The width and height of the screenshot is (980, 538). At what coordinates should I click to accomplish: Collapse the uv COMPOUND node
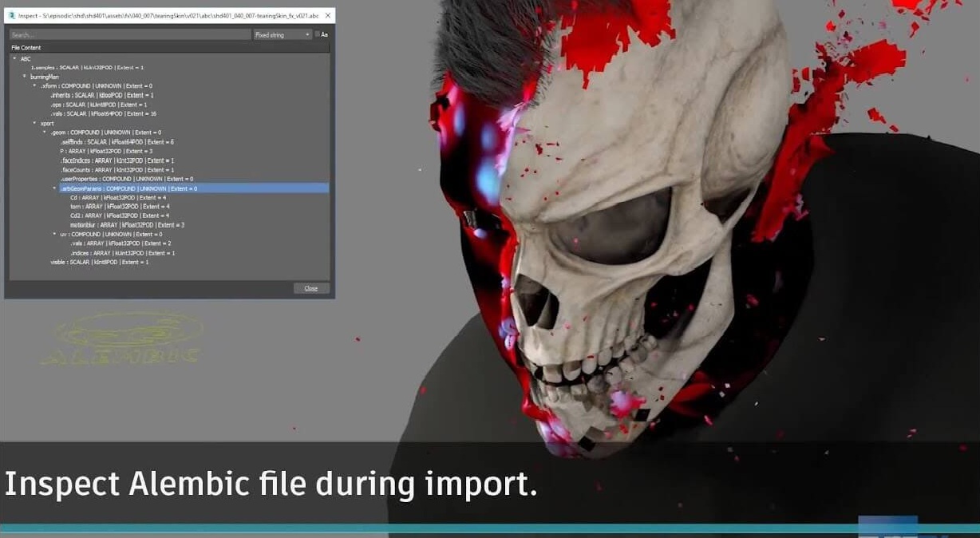pos(54,235)
